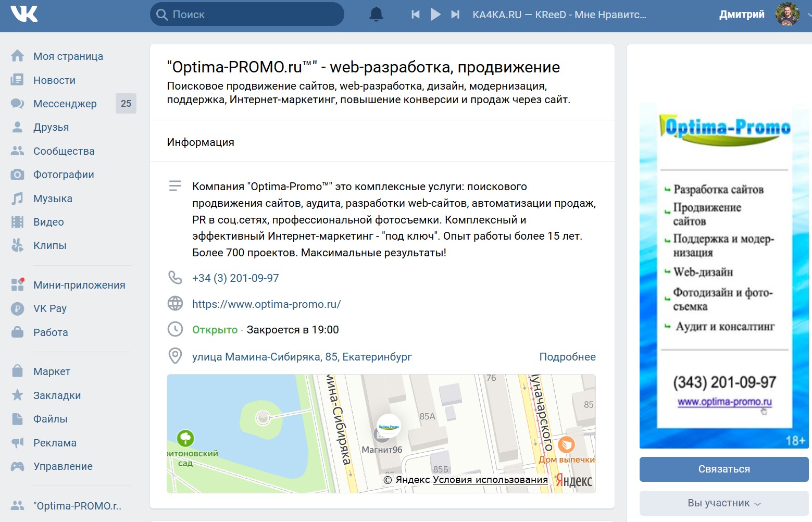Click the green park marker on map
The image size is (812, 522).
[185, 438]
